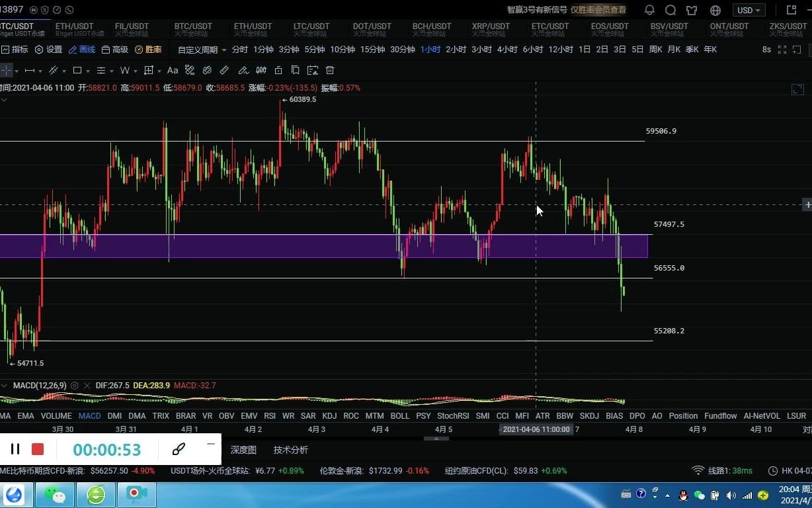Open the recorder brush annotation tool
812x508 pixels.
[x=179, y=450]
